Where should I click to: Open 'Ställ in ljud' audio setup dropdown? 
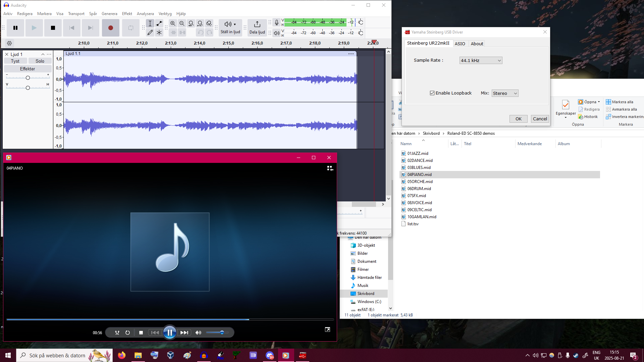tap(230, 28)
